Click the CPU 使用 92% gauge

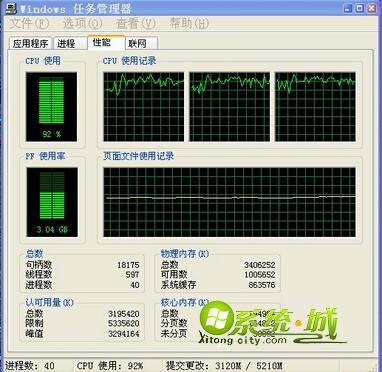point(51,107)
